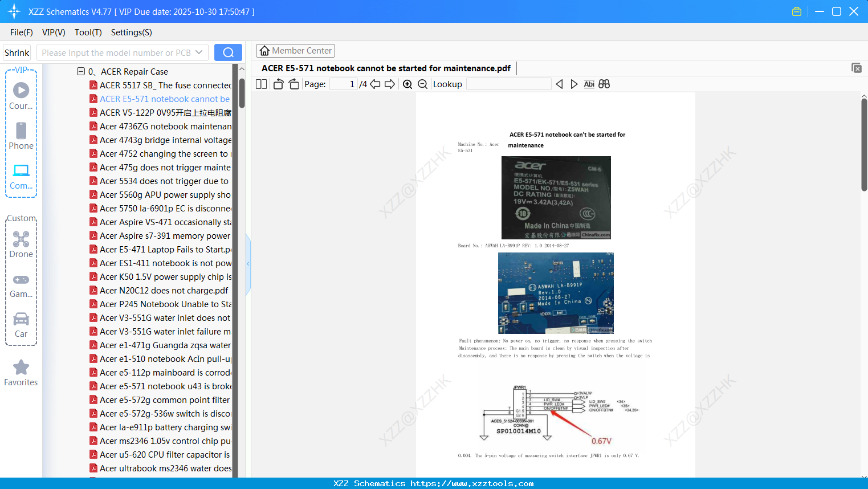
Task: Open Acer 5560g APU power supply PDF
Action: pos(161,195)
